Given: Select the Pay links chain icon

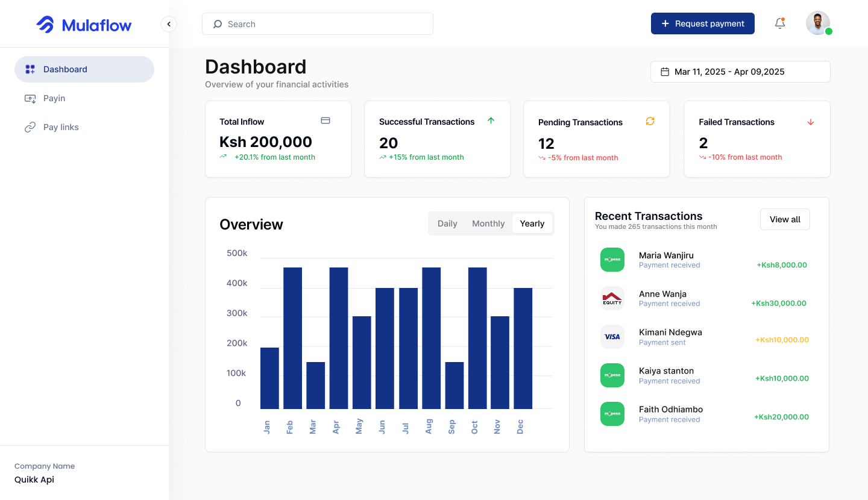Looking at the screenshot, I should [x=30, y=127].
